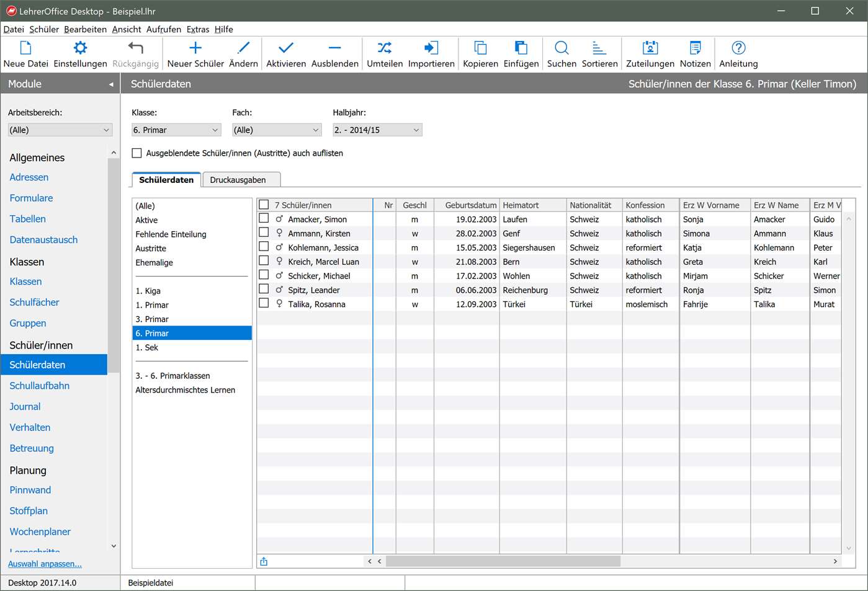Click the Umteilen shuffle icon
The height and width of the screenshot is (591, 868).
(385, 48)
